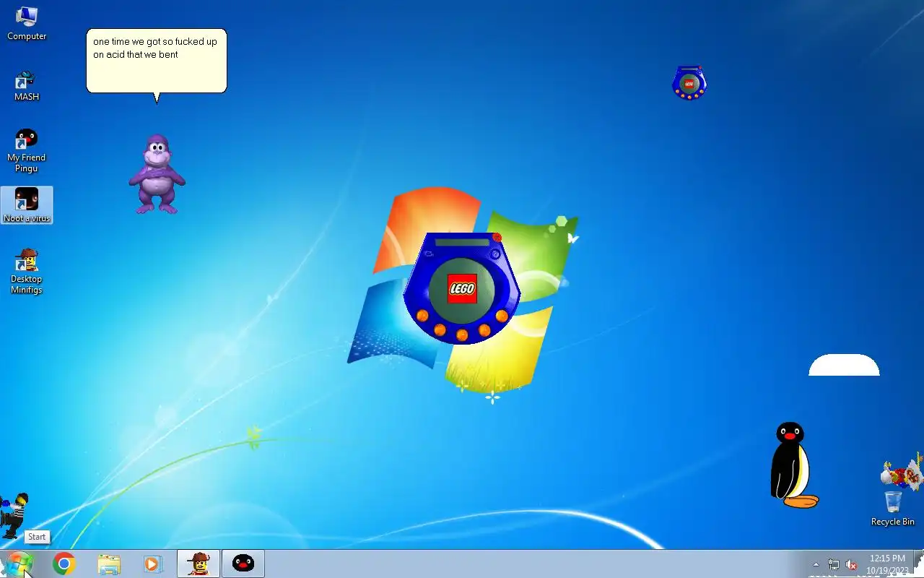Open Windows Media Player from taskbar

(x=153, y=564)
